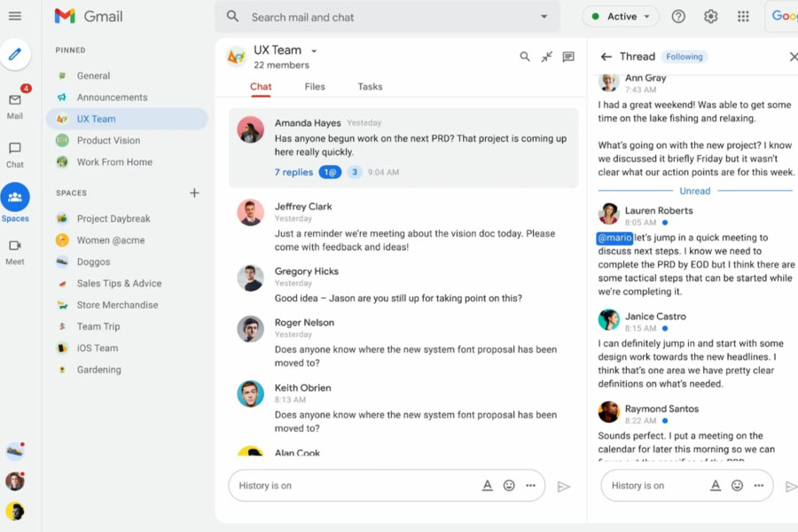
Task: Open the 7 replies link
Action: (293, 172)
